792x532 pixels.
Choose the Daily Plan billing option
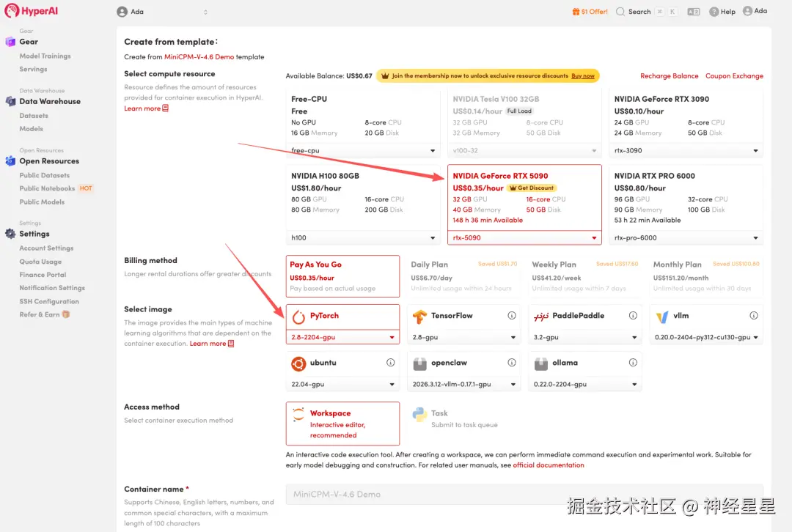tap(463, 276)
